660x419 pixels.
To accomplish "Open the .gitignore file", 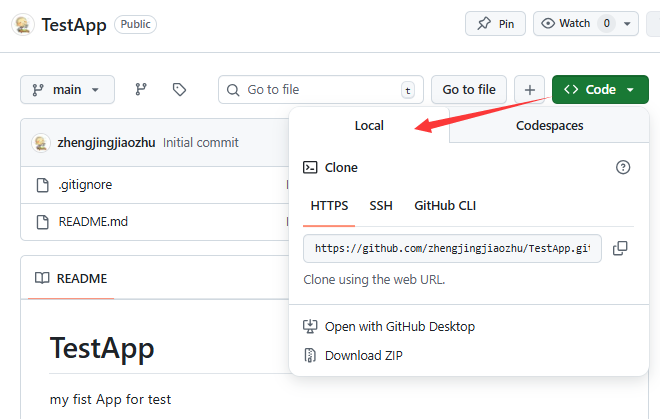I will [85, 185].
